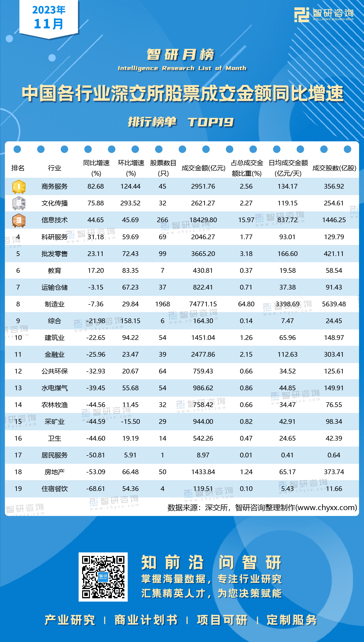The height and width of the screenshot is (642, 364).
Task: Click the silver rank 2 medal
Action: coord(19,203)
